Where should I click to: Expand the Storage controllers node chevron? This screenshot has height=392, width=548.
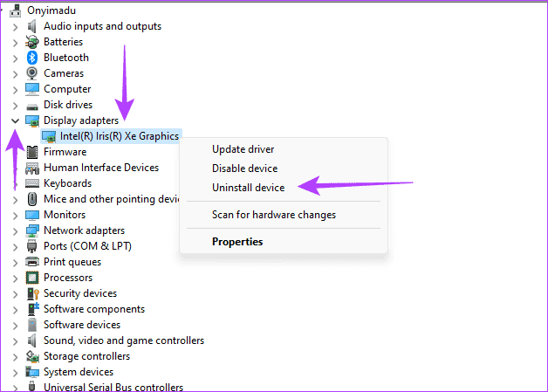pos(15,357)
